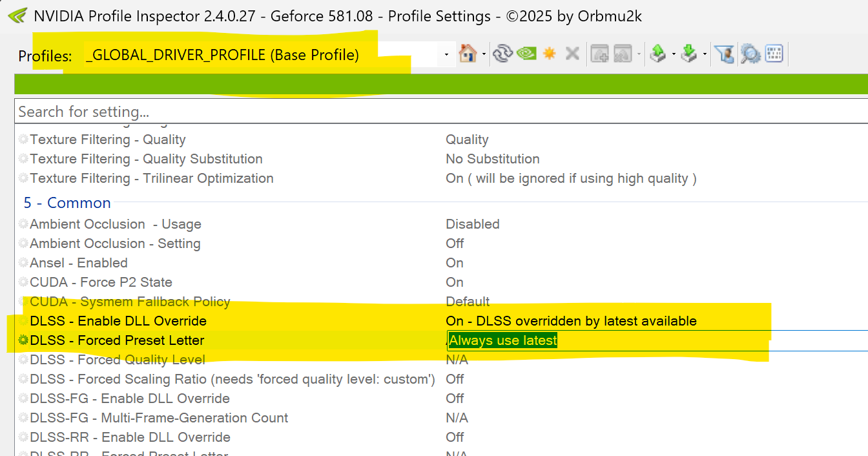Image resolution: width=868 pixels, height=456 pixels.
Task: Click the magnifier-and-gear Scan settings icon
Action: 750,54
